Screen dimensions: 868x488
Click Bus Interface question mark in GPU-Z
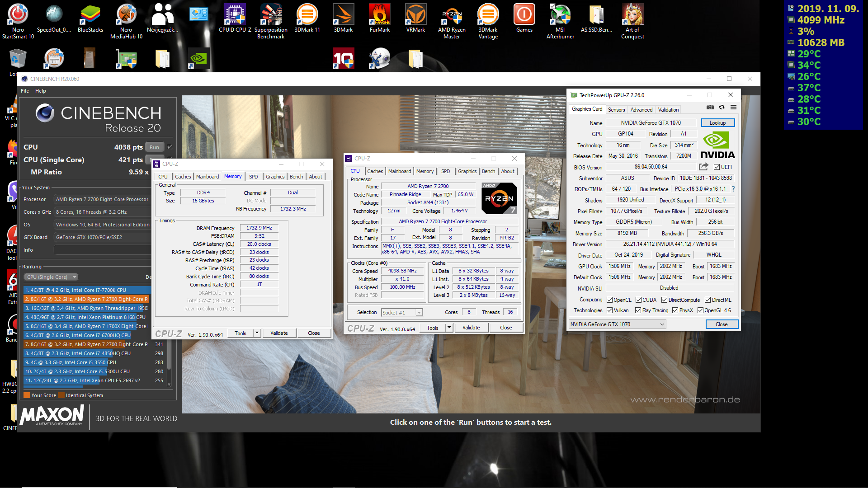pos(733,189)
